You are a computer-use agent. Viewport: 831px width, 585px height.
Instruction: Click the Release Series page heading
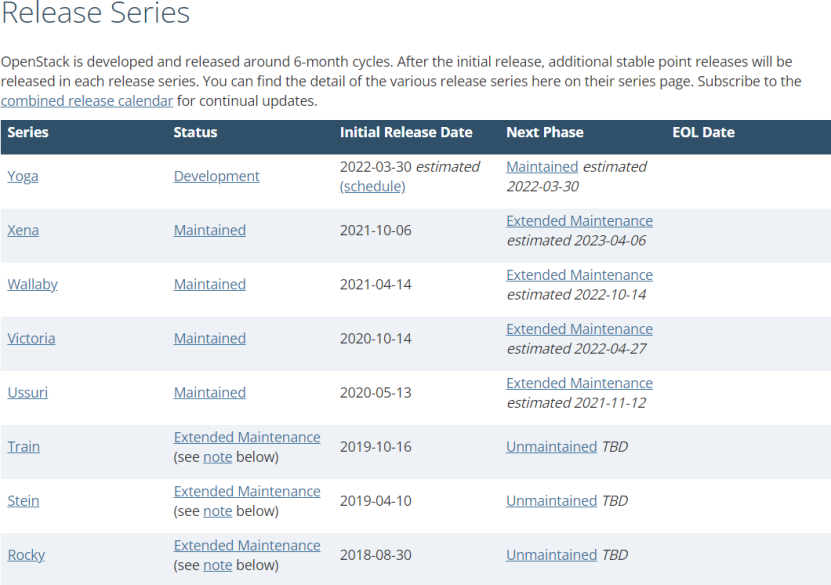95,15
